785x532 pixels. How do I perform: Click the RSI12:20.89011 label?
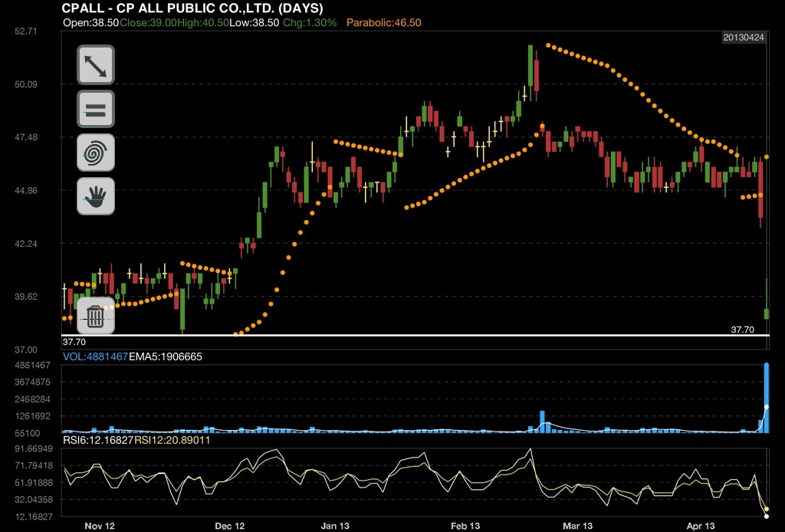point(172,441)
